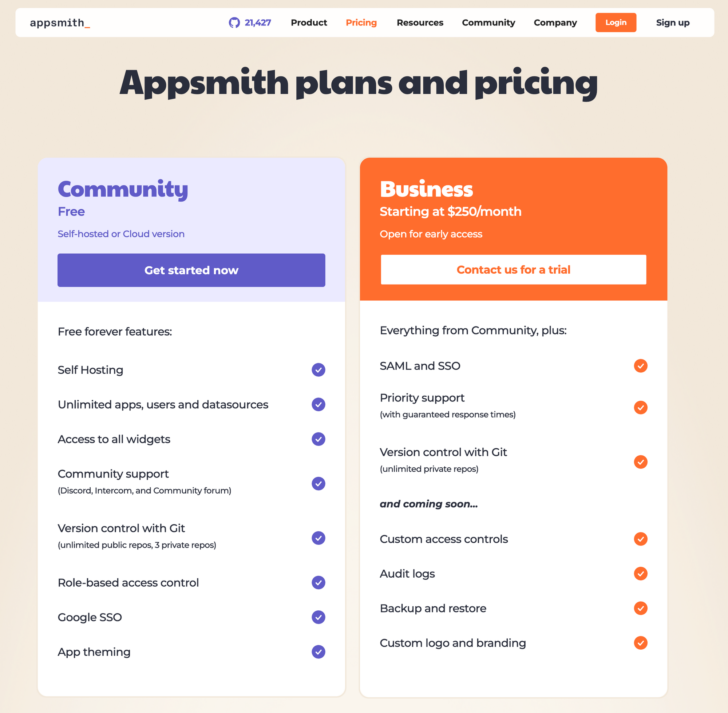The image size is (728, 713).
Task: Click orange checkmark beside SAML and SSO
Action: pos(640,365)
